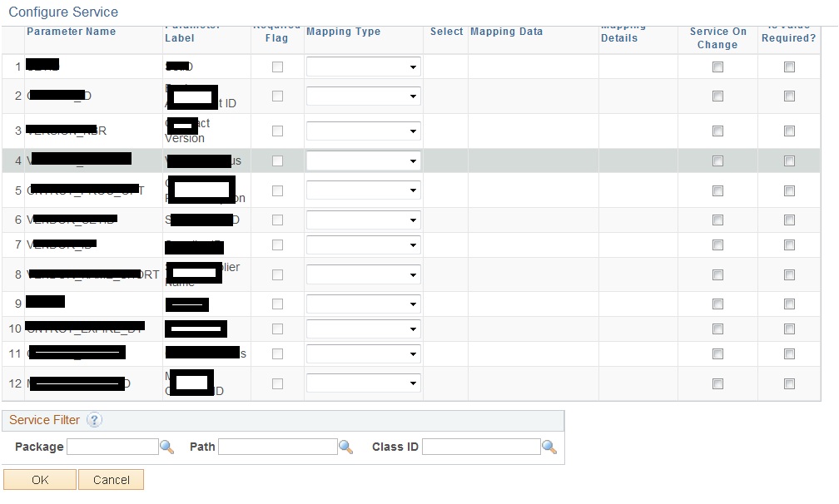Check Is Value Required for row 4
Screen dimensions: 839x504
789,160
